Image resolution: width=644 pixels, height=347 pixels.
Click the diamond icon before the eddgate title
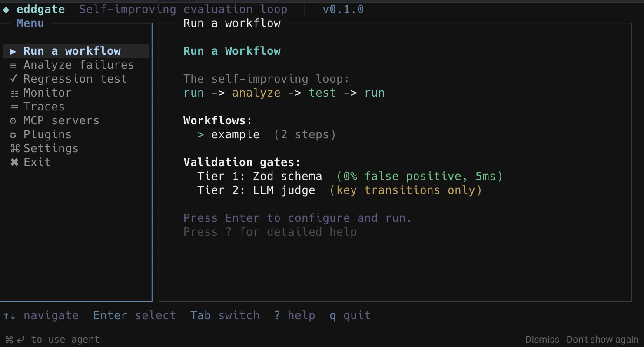[6, 9]
